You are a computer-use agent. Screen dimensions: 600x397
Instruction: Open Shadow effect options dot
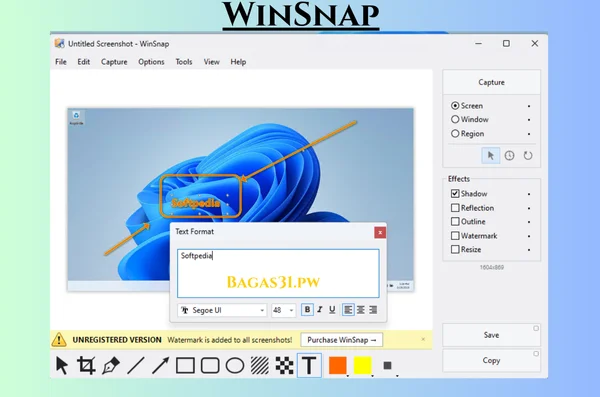tap(529, 194)
